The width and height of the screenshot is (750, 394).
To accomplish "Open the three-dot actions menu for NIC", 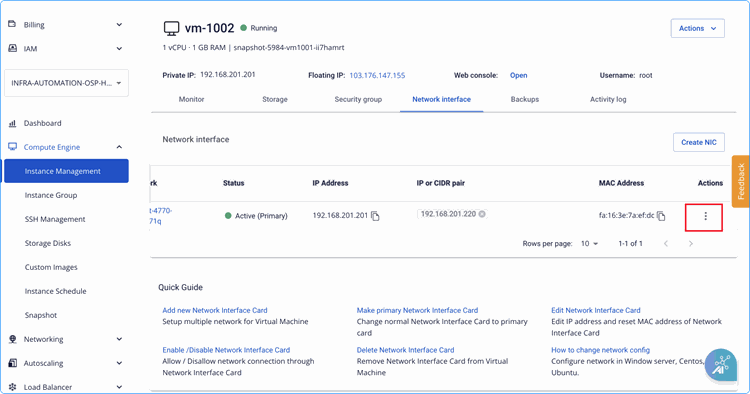I will 705,216.
